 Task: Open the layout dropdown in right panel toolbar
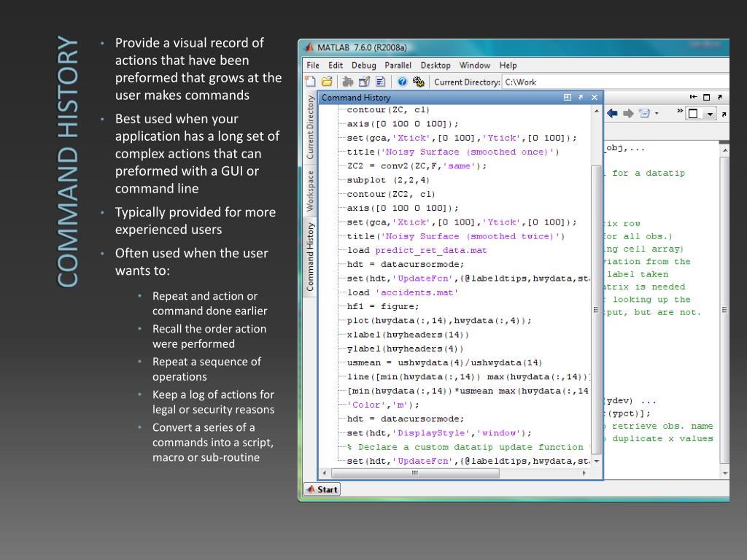[x=710, y=114]
